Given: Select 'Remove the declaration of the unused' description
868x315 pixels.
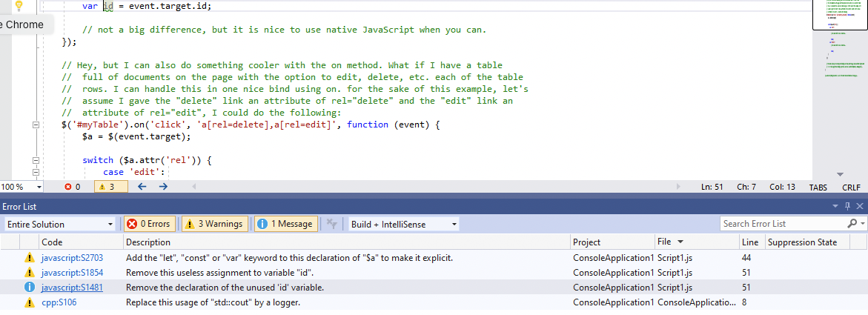Looking at the screenshot, I should coord(225,288).
